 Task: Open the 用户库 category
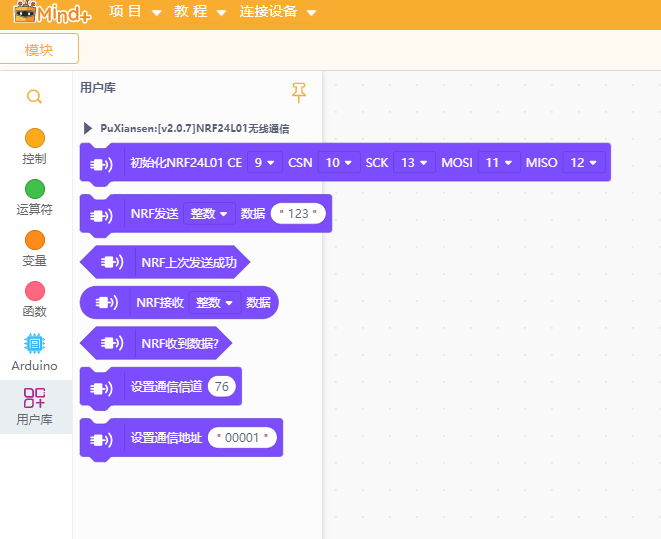[x=35, y=407]
